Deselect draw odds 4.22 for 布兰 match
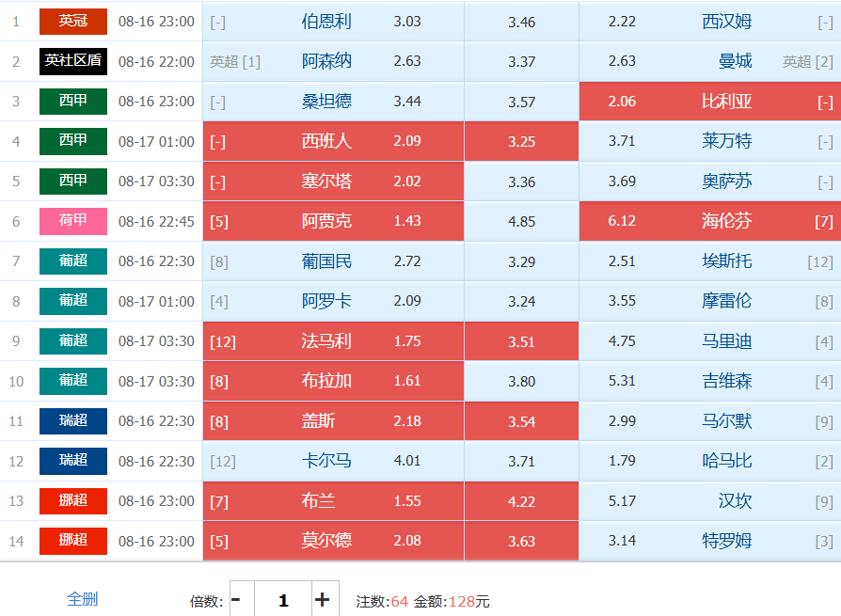 [521, 501]
